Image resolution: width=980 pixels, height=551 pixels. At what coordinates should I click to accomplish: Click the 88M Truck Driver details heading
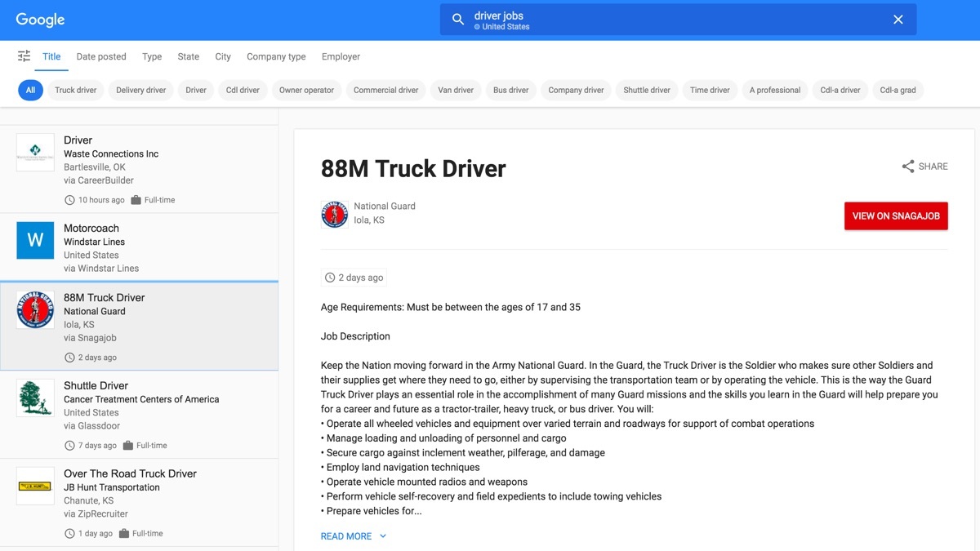pos(413,168)
